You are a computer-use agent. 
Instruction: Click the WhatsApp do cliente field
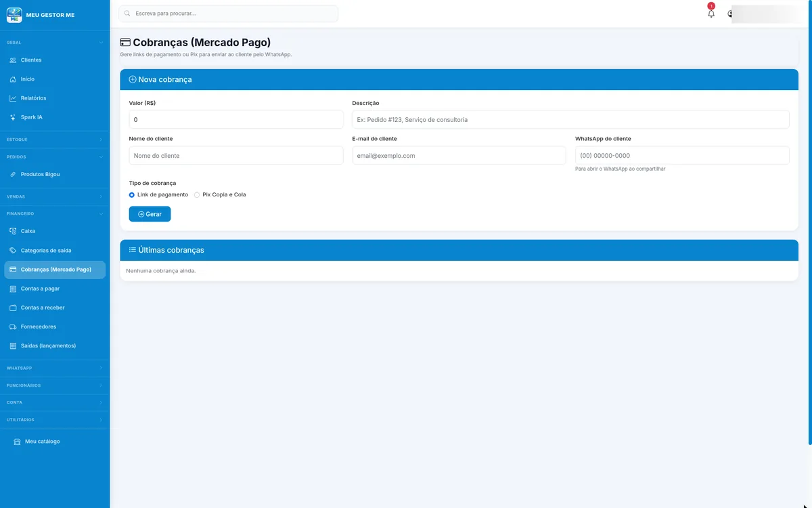pyautogui.click(x=682, y=156)
